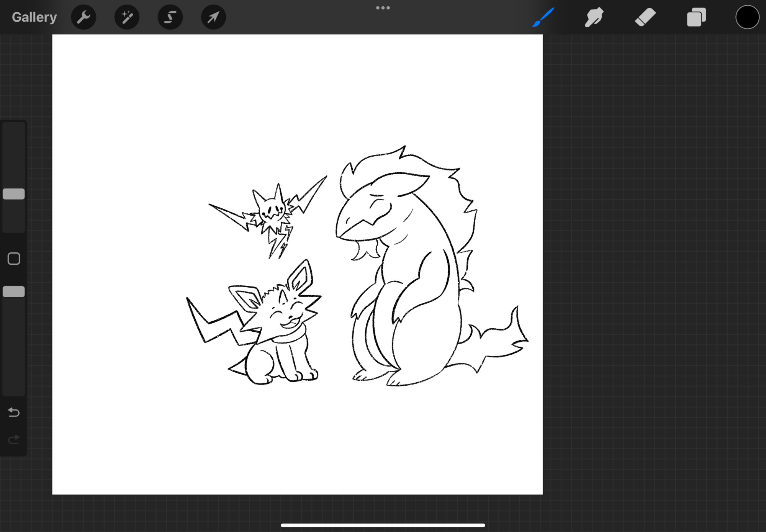
Task: Return to the Gallery
Action: tap(34, 17)
